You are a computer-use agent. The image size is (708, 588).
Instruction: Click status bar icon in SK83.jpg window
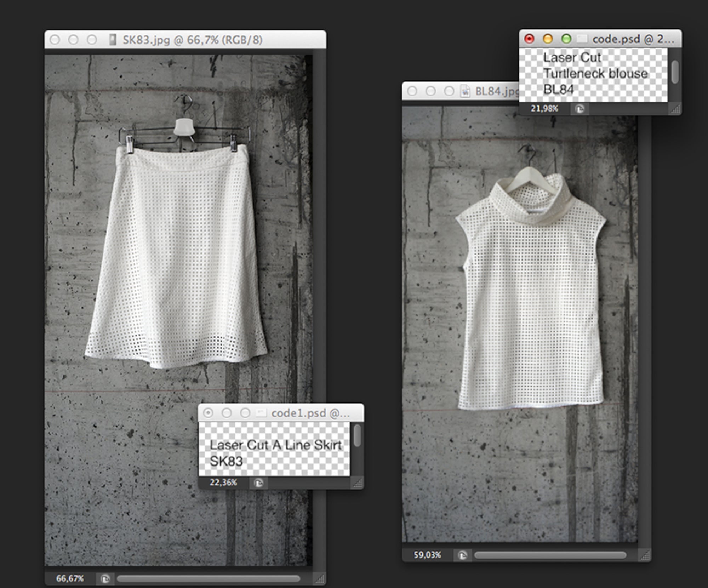click(105, 579)
